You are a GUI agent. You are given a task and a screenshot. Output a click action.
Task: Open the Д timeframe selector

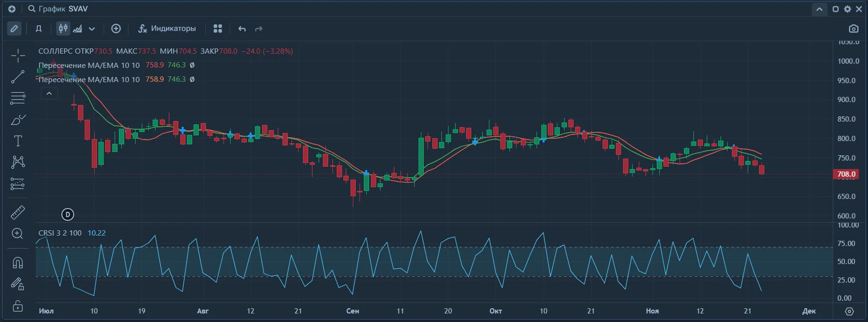[39, 28]
